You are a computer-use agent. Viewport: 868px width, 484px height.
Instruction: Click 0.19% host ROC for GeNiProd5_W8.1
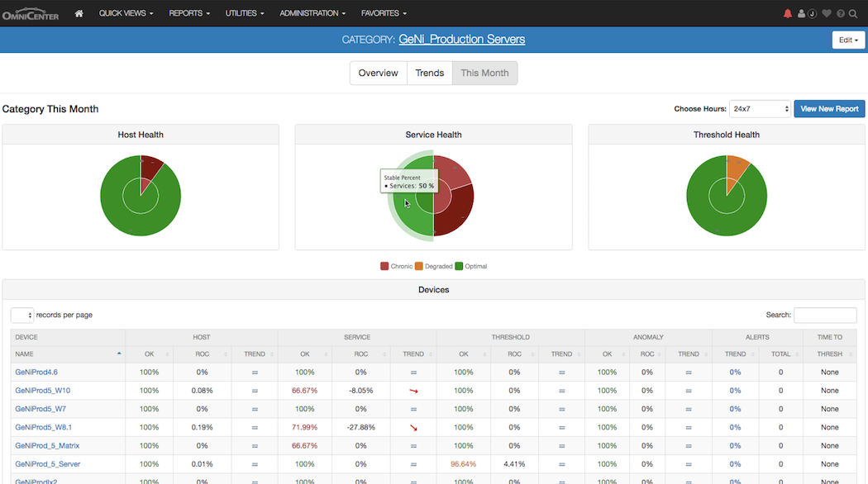[202, 427]
